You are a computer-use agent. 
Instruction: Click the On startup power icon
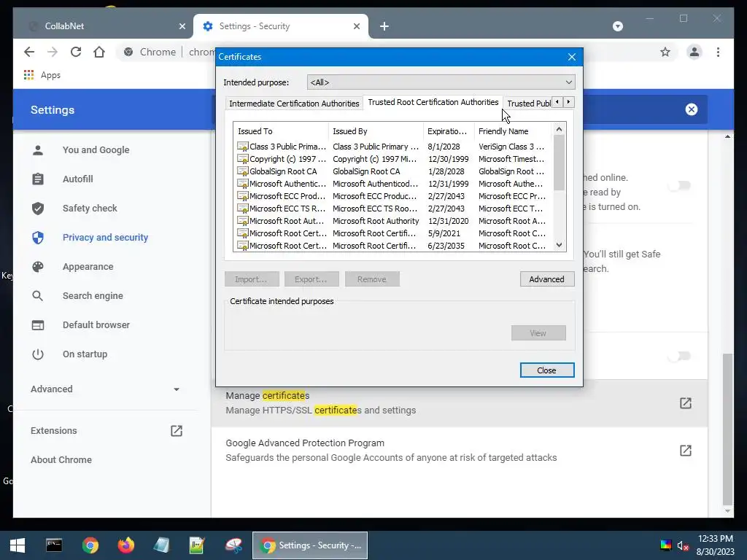(x=38, y=354)
